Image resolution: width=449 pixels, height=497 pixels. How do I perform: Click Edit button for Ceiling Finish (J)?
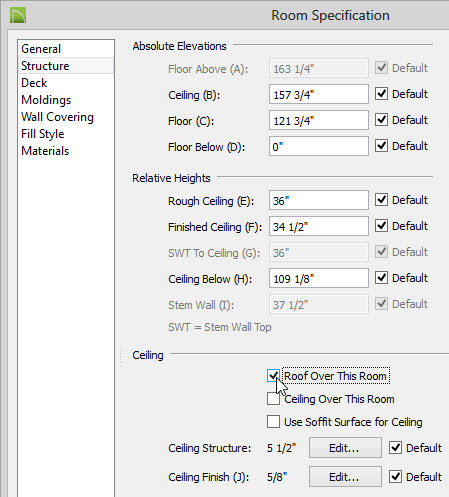pyautogui.click(x=345, y=477)
